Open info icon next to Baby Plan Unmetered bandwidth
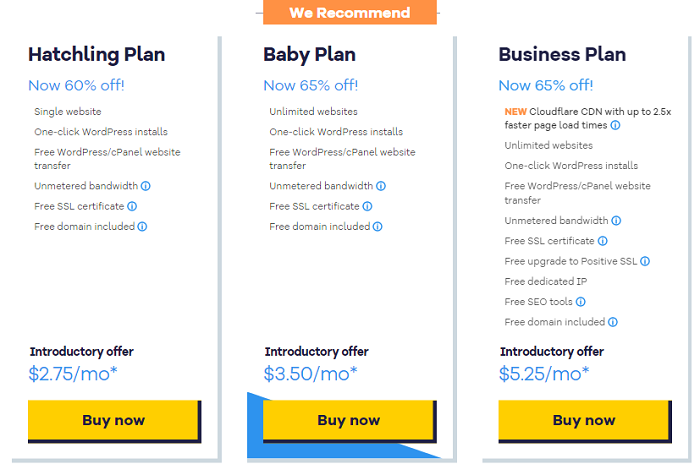Viewport: 700px width, 475px height. [381, 186]
